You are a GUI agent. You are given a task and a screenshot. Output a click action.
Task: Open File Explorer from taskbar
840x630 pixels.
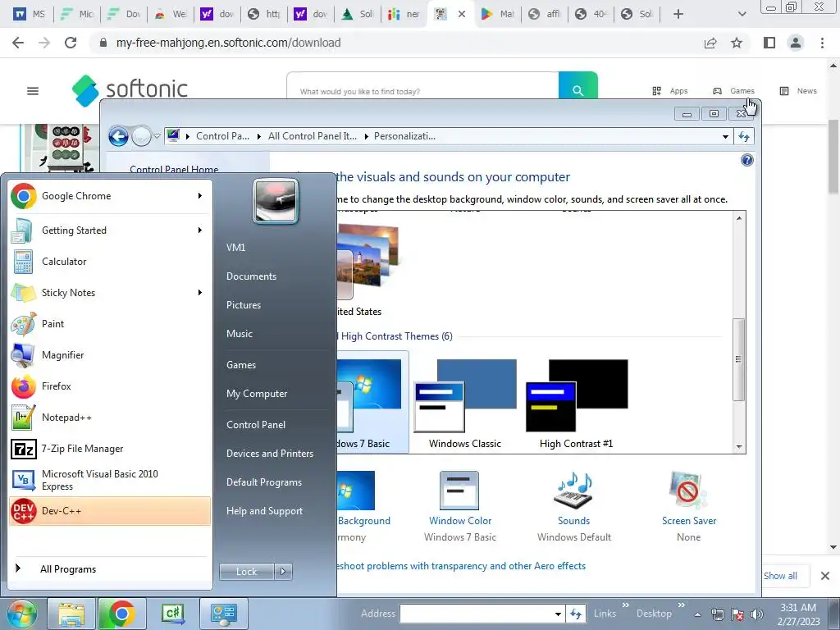71,614
